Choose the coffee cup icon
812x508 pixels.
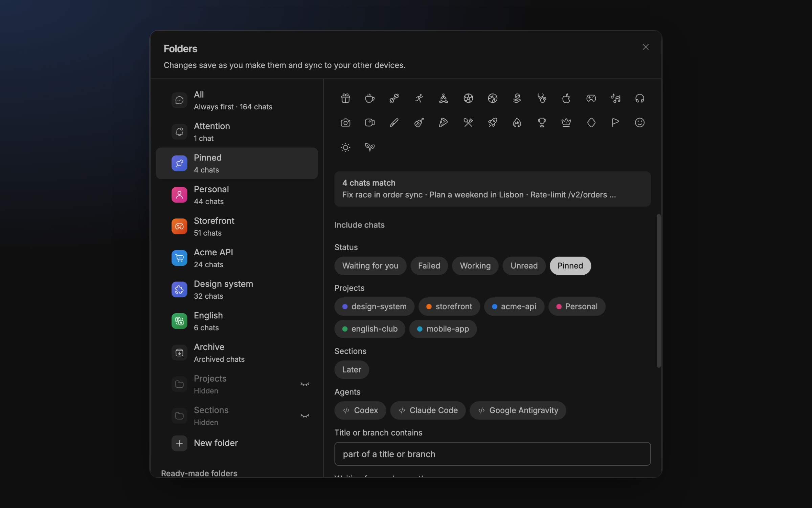370,98
